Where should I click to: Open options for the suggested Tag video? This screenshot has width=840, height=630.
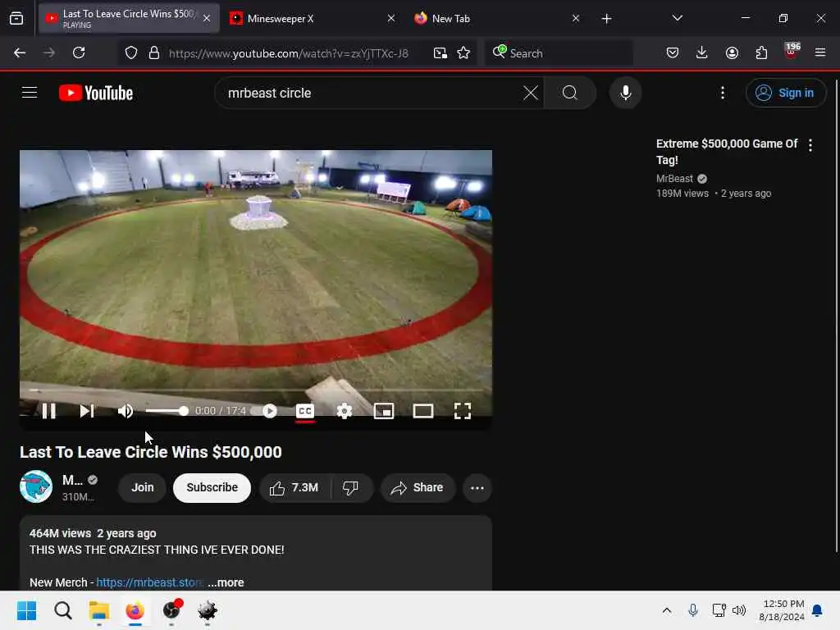point(810,144)
